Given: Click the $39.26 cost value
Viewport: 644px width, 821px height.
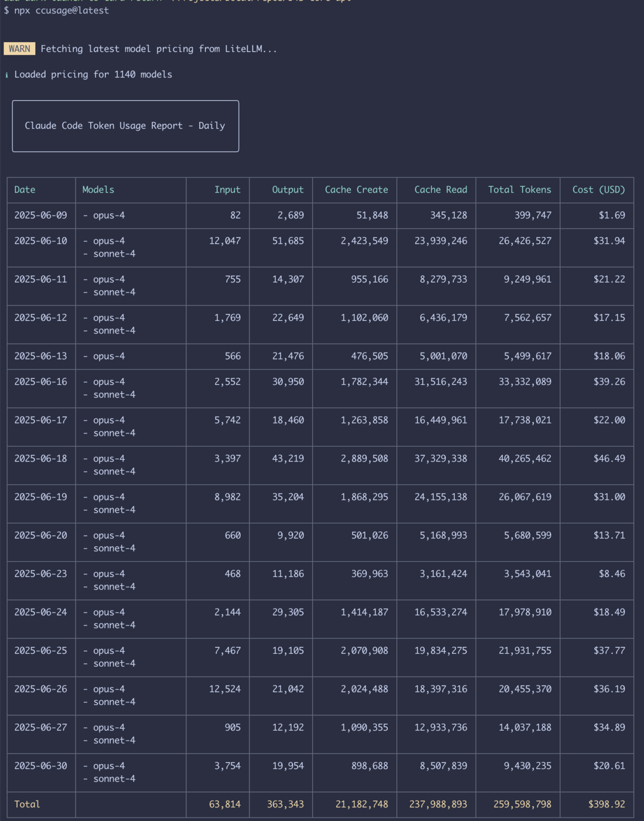Looking at the screenshot, I should coord(609,381).
